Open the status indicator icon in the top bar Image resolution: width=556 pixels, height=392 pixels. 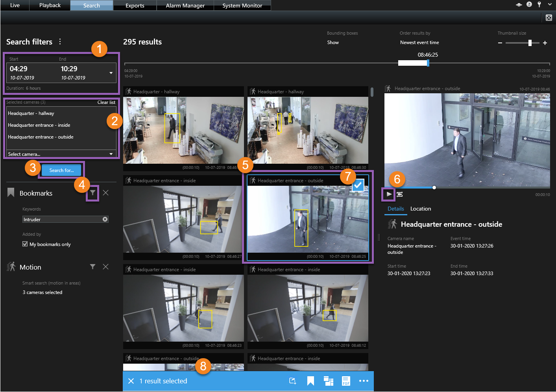tap(519, 5)
